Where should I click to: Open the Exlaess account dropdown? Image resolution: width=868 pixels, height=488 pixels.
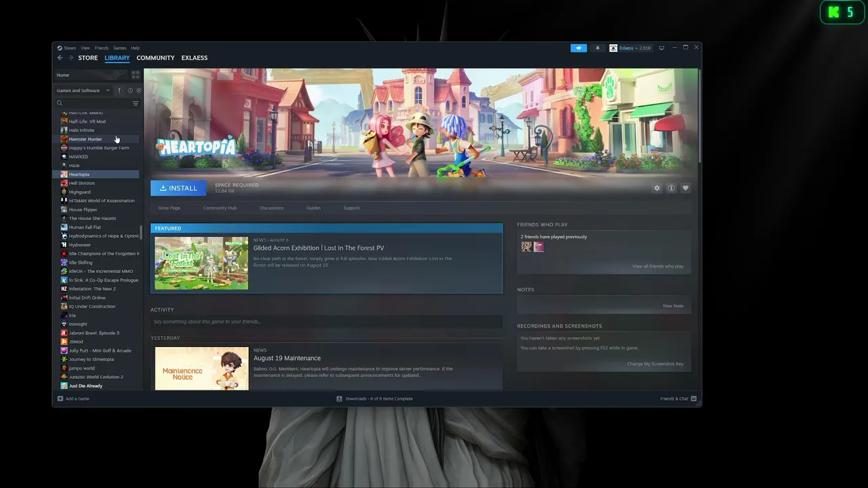635,48
